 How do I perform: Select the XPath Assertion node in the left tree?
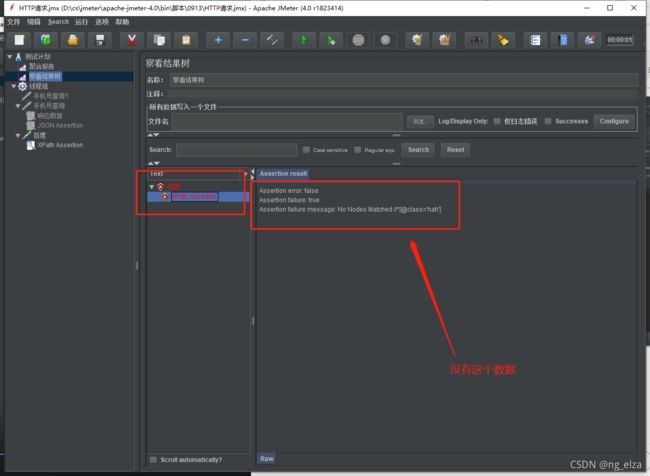(x=60, y=145)
